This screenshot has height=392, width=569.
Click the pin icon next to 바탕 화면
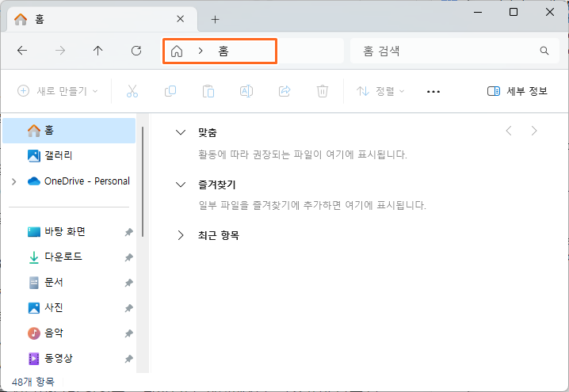click(129, 232)
